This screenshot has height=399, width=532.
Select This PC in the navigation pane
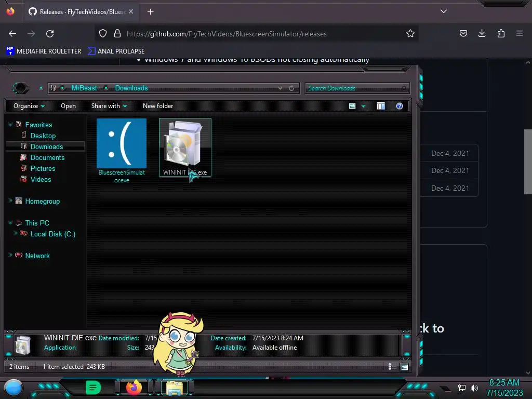click(x=37, y=223)
